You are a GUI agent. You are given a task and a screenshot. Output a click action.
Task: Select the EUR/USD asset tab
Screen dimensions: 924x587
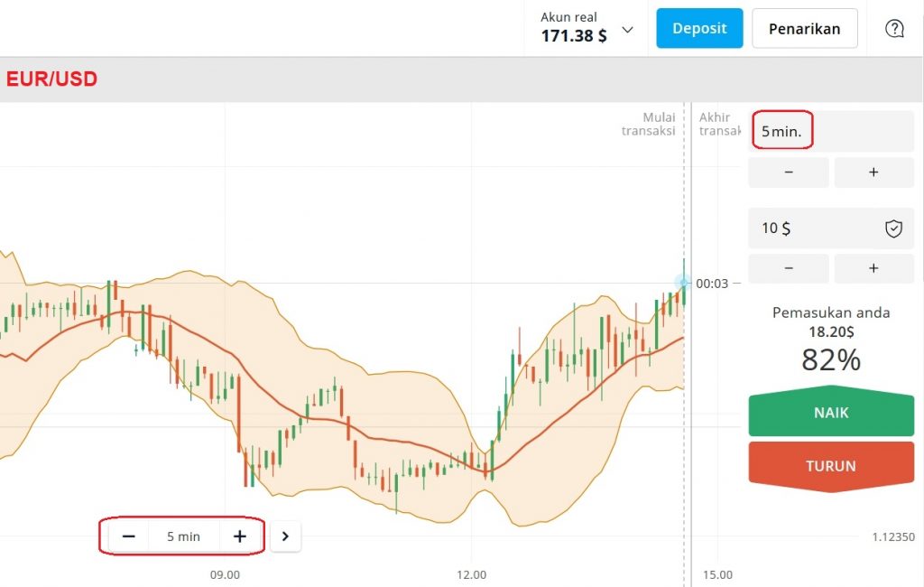pyautogui.click(x=51, y=79)
